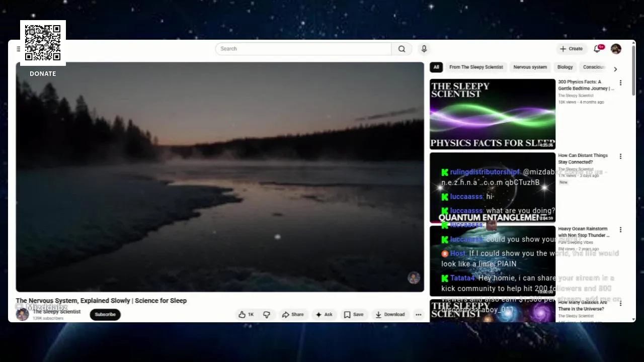Click the Create button
644x362 pixels.
571,49
